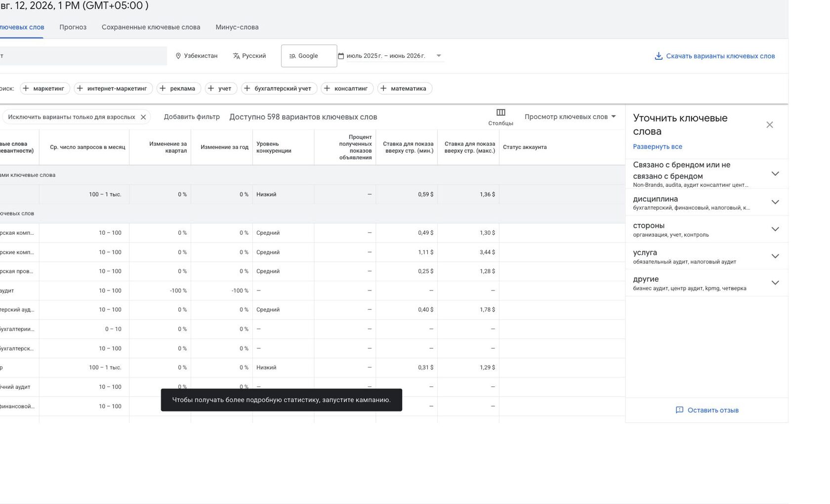Sort by Ср. число запросов в месяц
The height and width of the screenshot is (504, 830).
click(87, 147)
